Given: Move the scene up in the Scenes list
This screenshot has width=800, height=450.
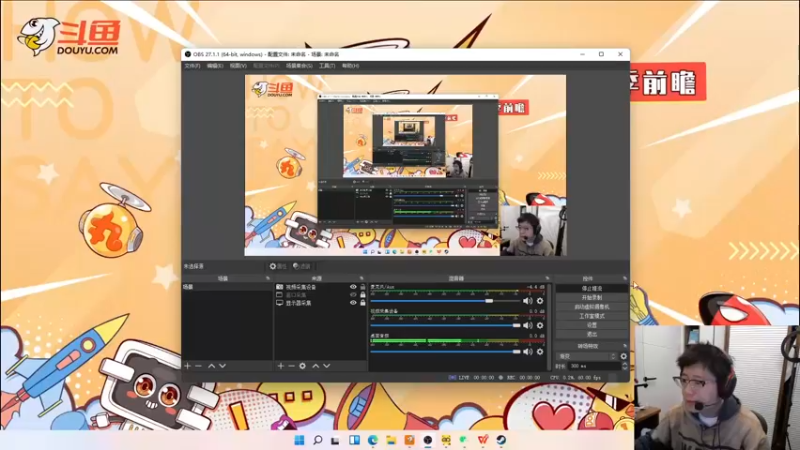Looking at the screenshot, I should 211,366.
